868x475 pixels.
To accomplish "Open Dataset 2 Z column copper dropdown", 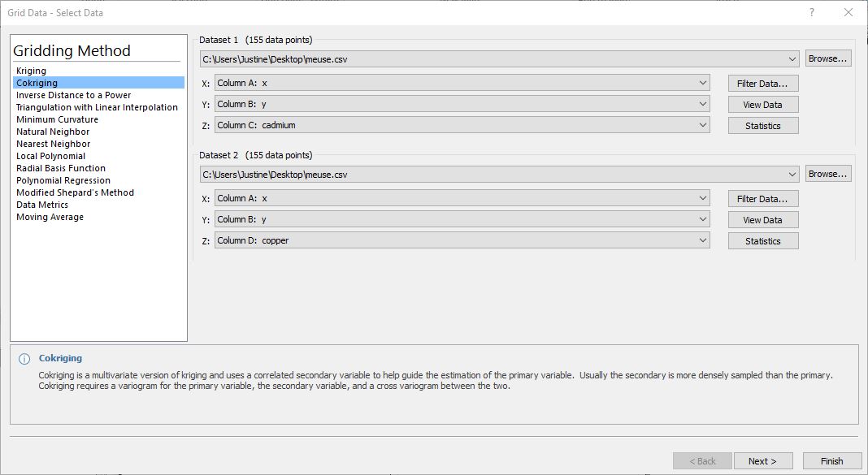I will pyautogui.click(x=462, y=240).
